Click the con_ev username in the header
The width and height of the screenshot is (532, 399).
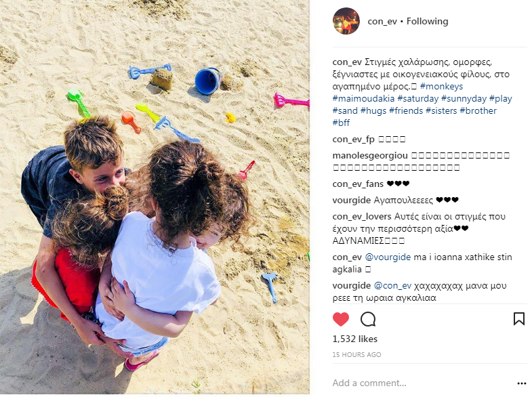pos(382,22)
